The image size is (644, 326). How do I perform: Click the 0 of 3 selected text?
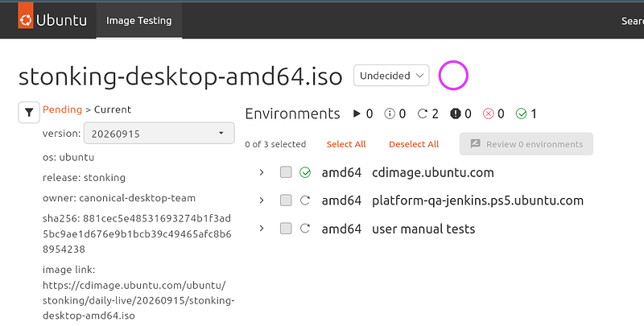[275, 145]
